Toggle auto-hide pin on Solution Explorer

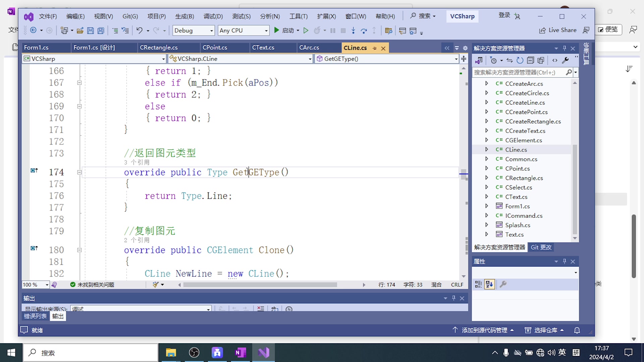point(565,48)
